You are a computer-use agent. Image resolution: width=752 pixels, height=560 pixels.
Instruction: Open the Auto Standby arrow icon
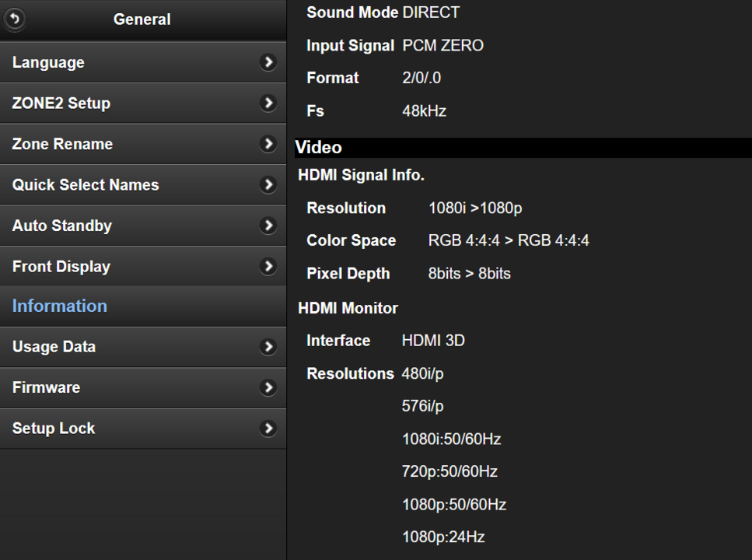[x=268, y=226]
